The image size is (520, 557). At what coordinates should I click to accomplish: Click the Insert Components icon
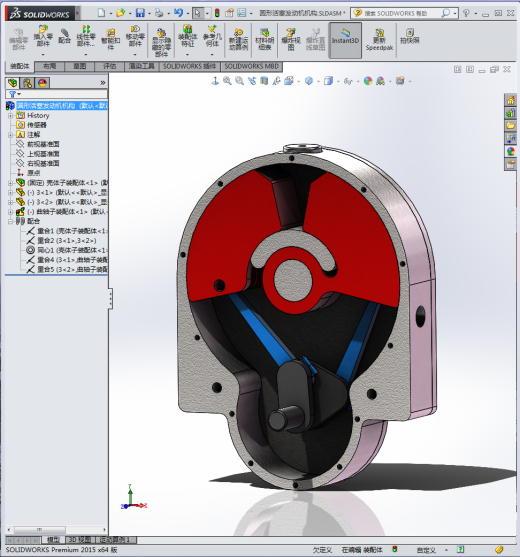pyautogui.click(x=43, y=36)
